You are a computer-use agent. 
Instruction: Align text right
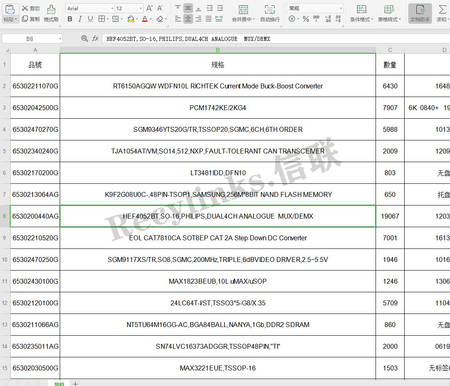(199, 19)
